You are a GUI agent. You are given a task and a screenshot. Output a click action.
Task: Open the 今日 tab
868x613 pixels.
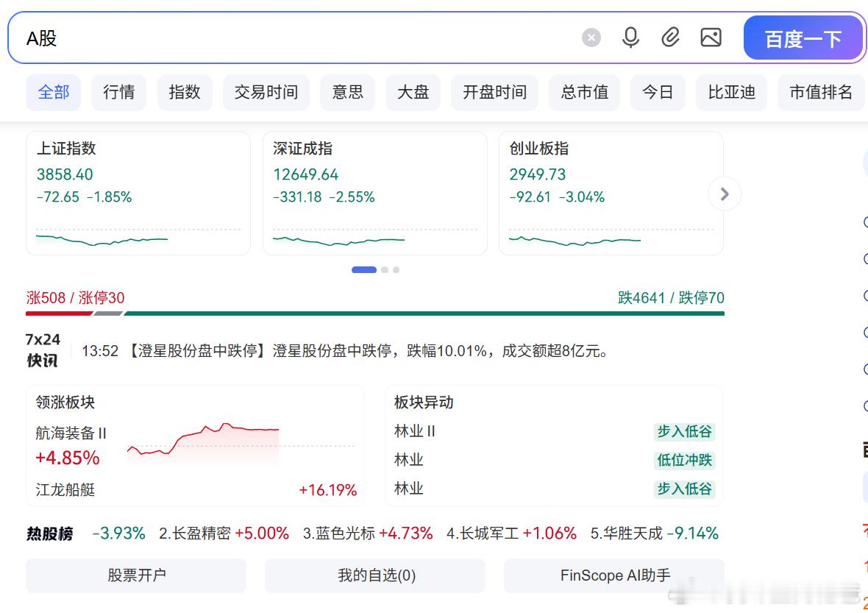[x=658, y=92]
